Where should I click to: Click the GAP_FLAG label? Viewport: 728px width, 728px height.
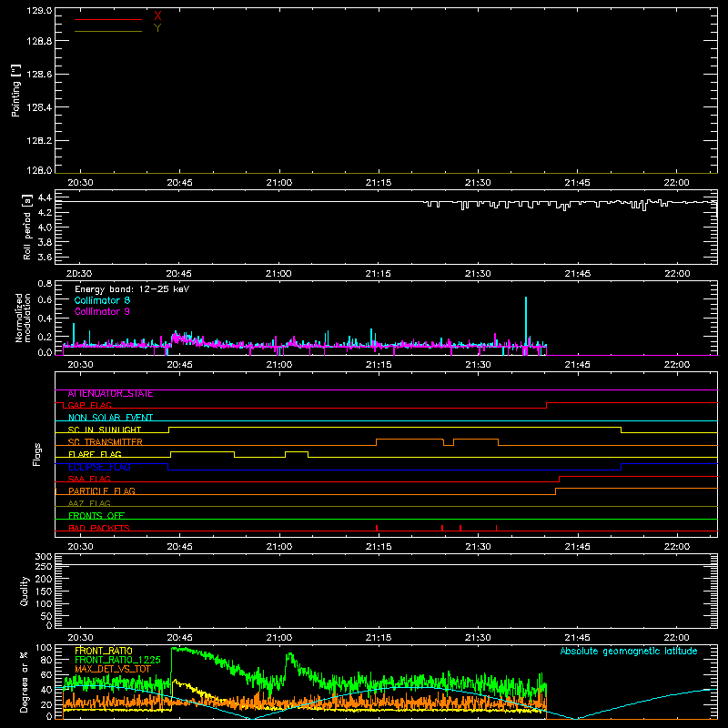click(89, 406)
